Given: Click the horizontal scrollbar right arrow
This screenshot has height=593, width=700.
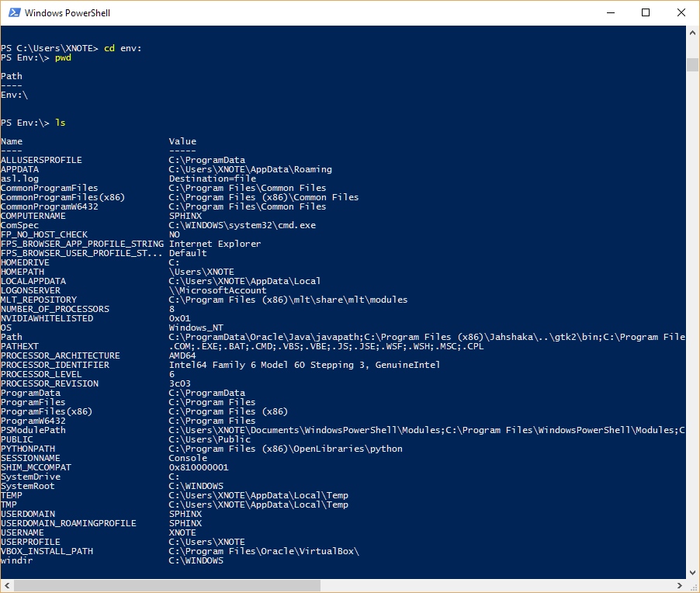Looking at the screenshot, I should click(x=680, y=585).
